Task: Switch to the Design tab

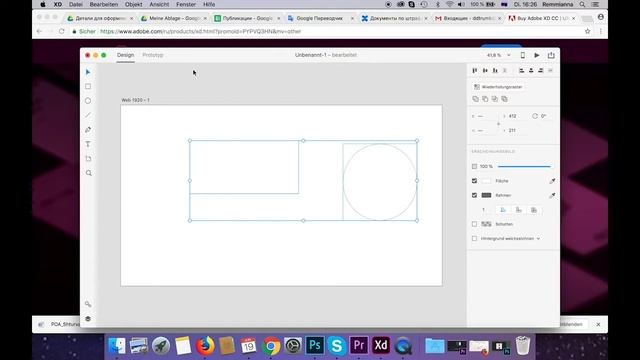Action: 125,55
